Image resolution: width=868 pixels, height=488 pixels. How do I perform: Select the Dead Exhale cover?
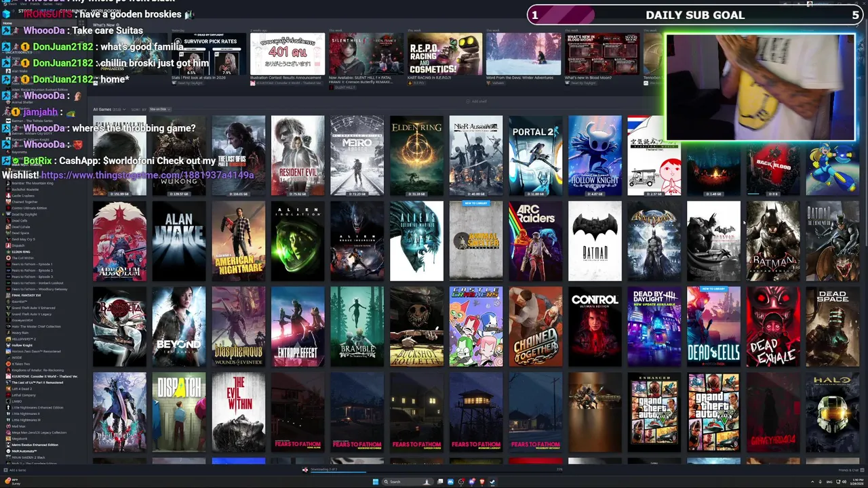point(773,327)
